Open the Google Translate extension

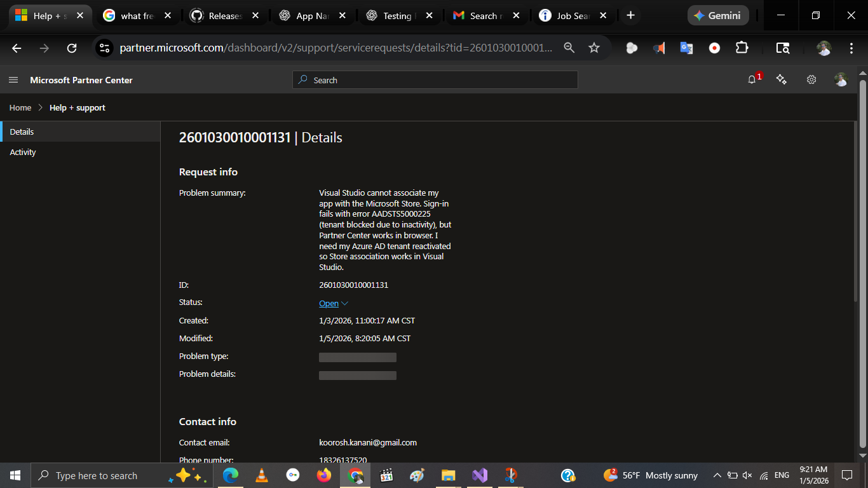pos(687,48)
